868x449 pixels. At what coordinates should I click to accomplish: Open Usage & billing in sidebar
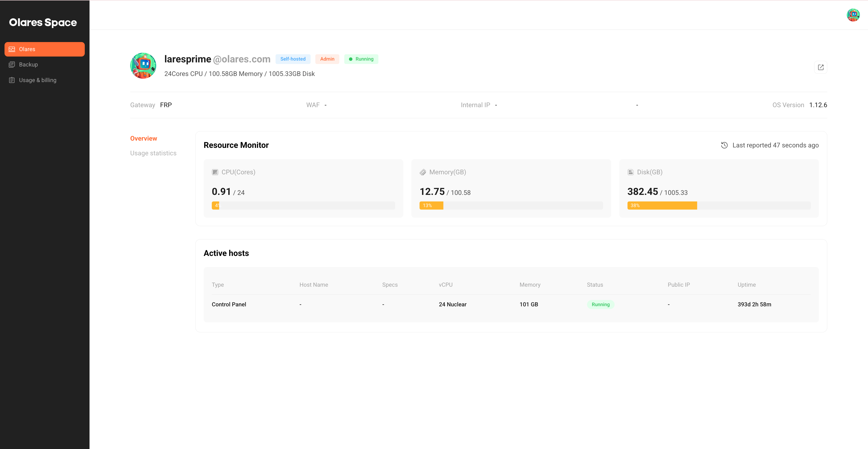tap(45, 80)
